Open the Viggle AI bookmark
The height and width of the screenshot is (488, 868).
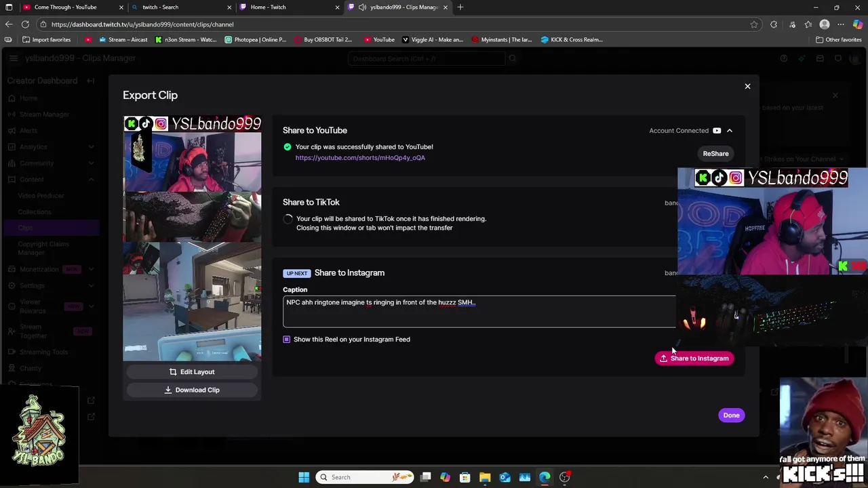[x=433, y=40]
